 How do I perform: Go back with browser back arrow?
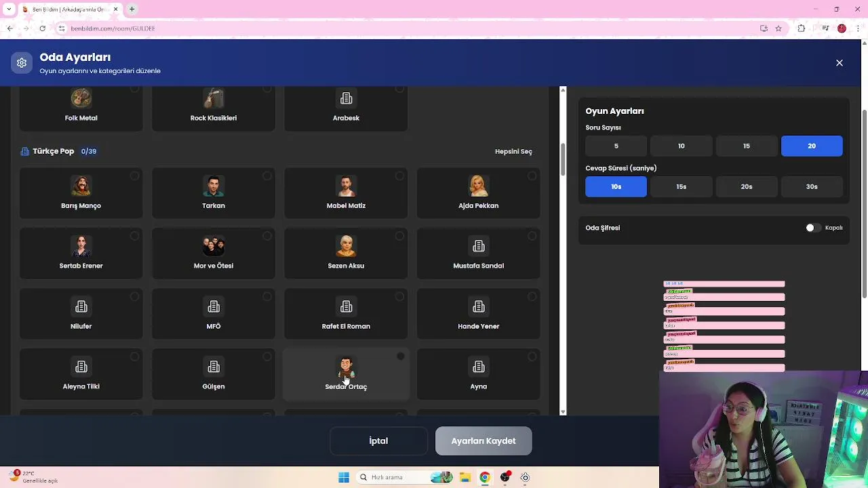pos(9,28)
